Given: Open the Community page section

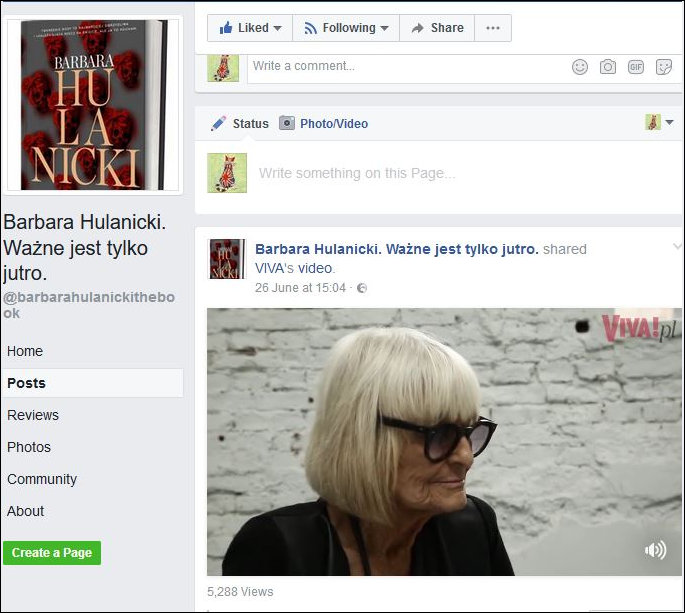Looking at the screenshot, I should (42, 479).
